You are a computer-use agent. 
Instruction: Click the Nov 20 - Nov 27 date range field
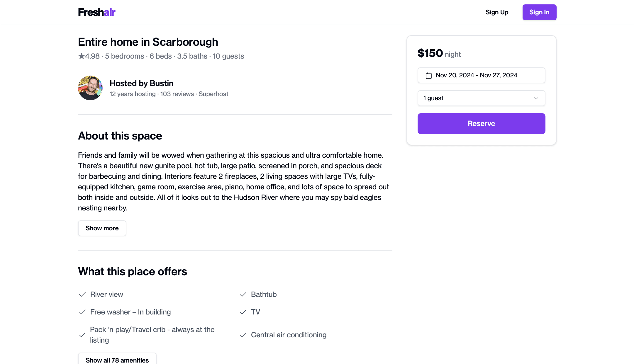click(x=482, y=75)
